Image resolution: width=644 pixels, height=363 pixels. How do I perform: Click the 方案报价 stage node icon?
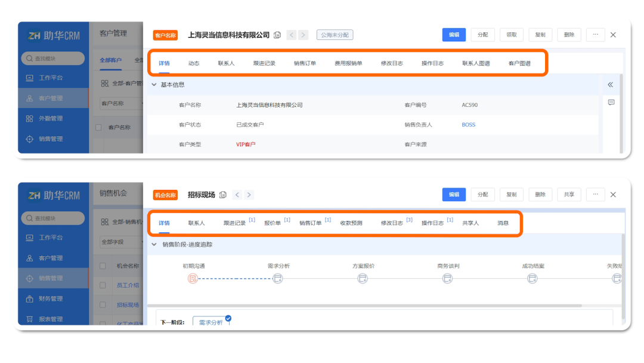[x=363, y=279]
